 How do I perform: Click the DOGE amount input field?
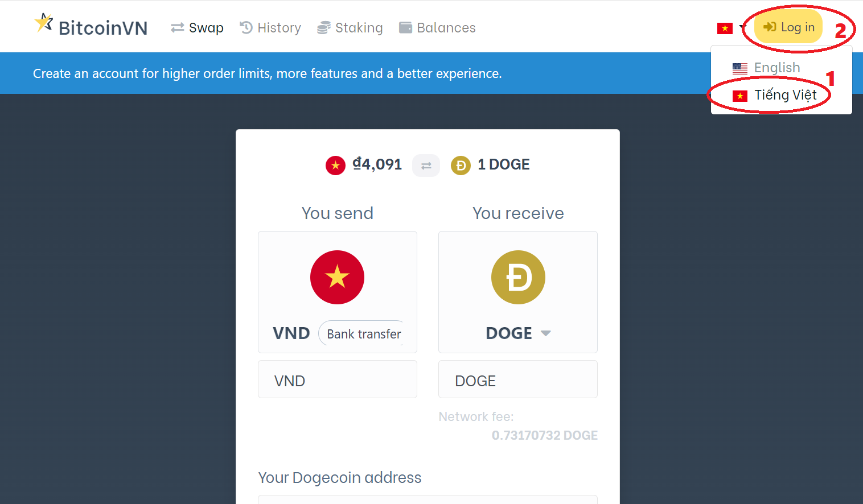click(x=518, y=379)
